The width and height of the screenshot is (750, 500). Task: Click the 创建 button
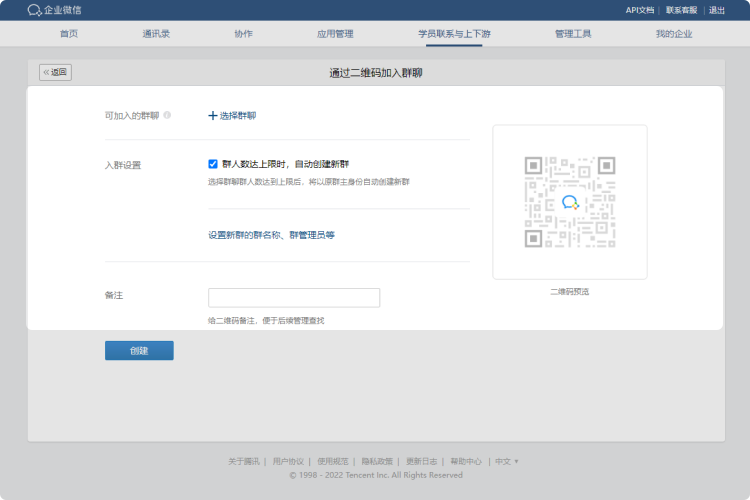click(x=139, y=351)
